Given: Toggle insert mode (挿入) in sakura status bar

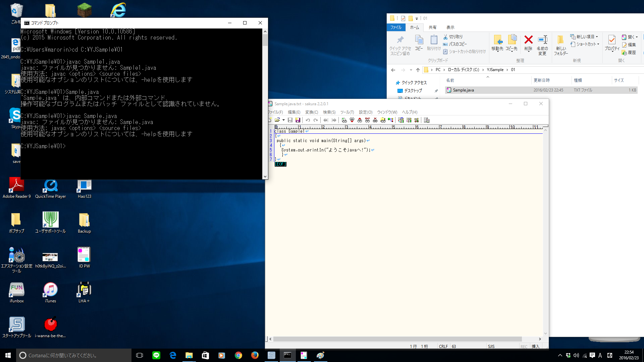Looking at the screenshot, I should (535, 347).
